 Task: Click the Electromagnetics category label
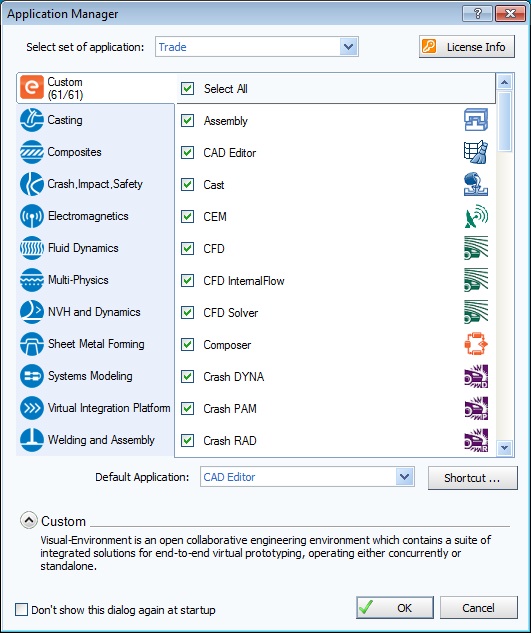click(88, 216)
